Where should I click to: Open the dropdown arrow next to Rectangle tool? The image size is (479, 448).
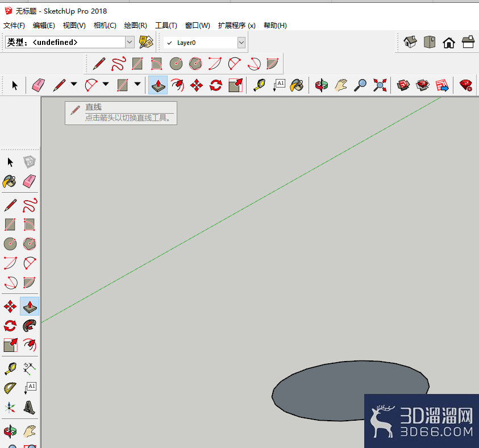[138, 84]
